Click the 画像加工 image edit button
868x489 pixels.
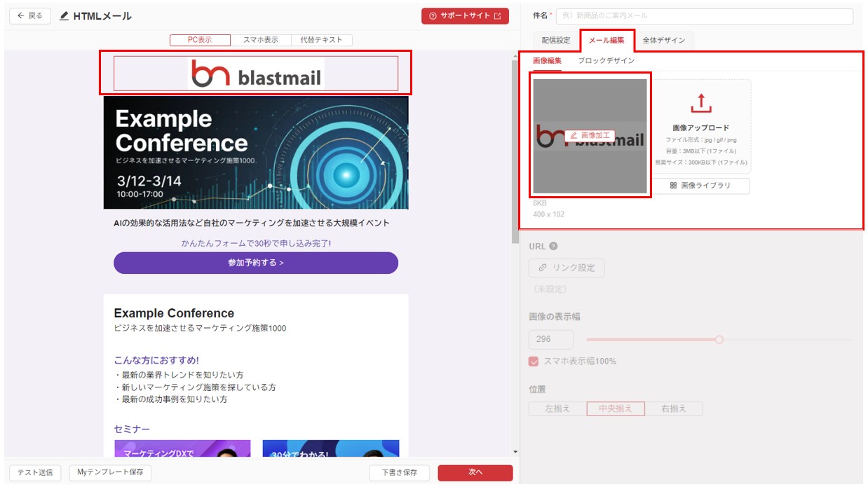coord(590,135)
